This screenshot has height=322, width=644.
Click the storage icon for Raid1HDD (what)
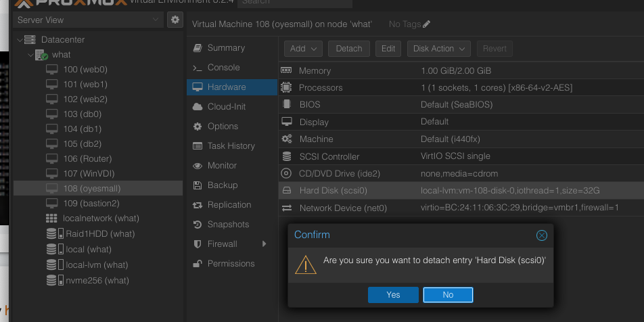(x=55, y=233)
